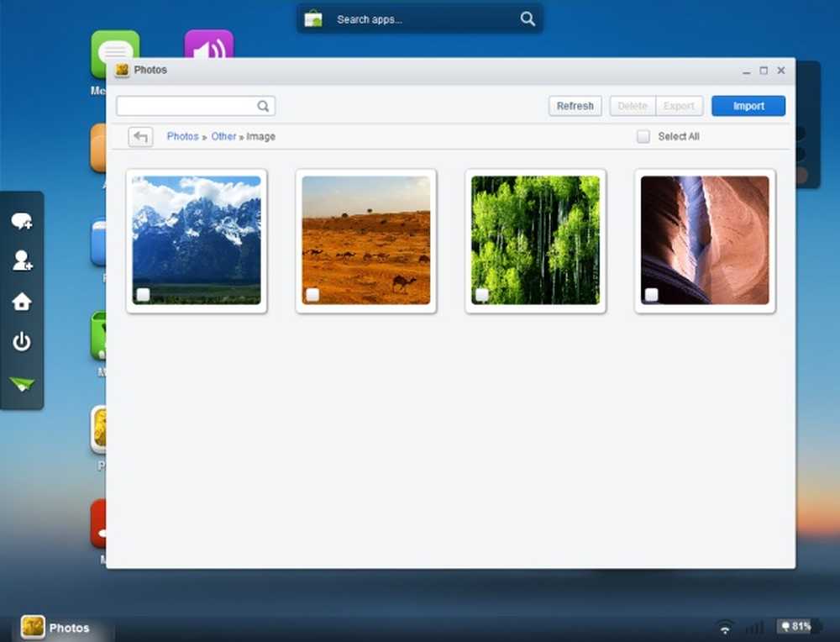Click the Refresh button
The width and height of the screenshot is (840, 642).
[575, 106]
